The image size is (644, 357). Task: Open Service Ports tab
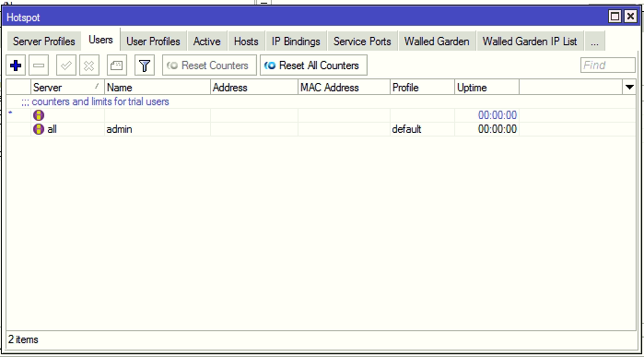(x=362, y=42)
